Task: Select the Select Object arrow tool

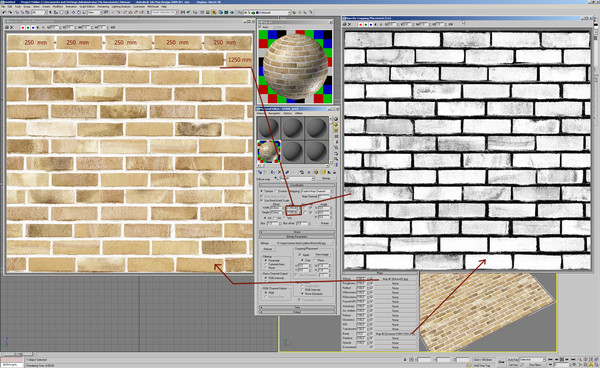Action: coord(50,12)
